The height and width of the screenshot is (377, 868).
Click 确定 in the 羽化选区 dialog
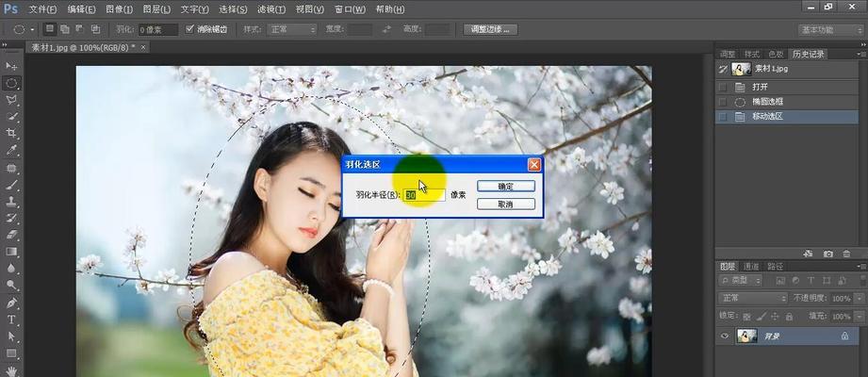coord(506,186)
